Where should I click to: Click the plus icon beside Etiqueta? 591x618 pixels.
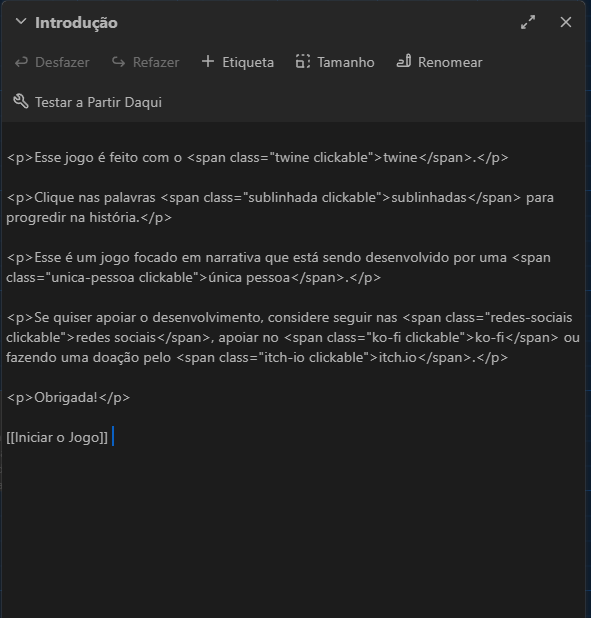tap(208, 61)
